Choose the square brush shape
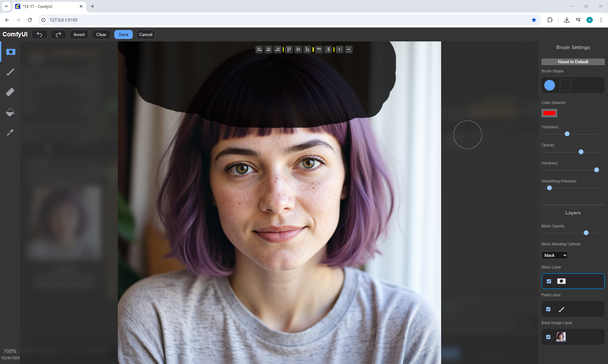 coord(565,85)
